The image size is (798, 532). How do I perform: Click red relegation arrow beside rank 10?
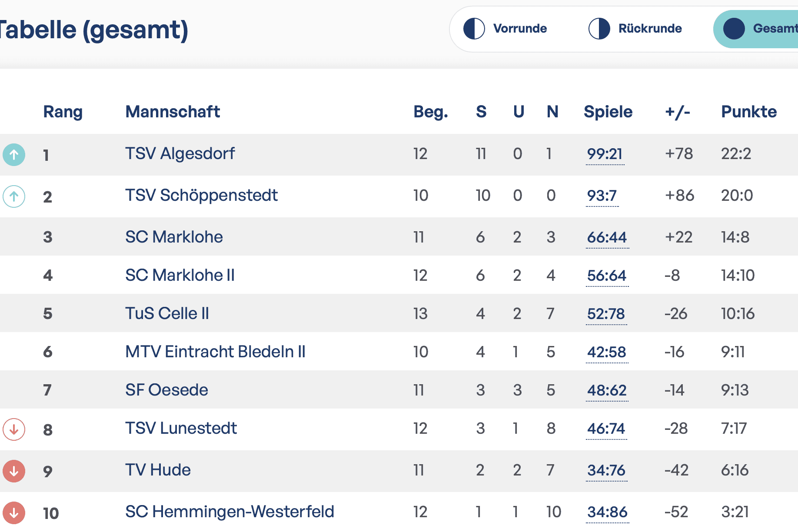click(14, 513)
